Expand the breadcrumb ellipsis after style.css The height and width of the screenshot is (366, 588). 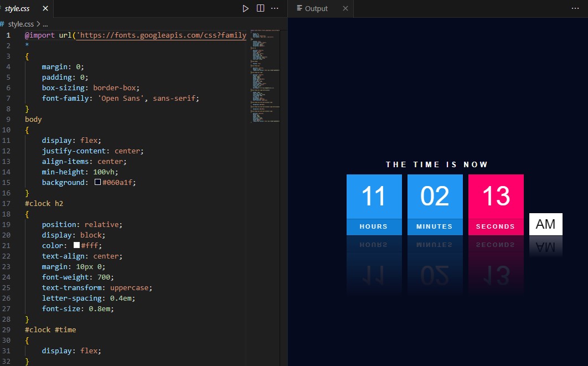(x=45, y=24)
